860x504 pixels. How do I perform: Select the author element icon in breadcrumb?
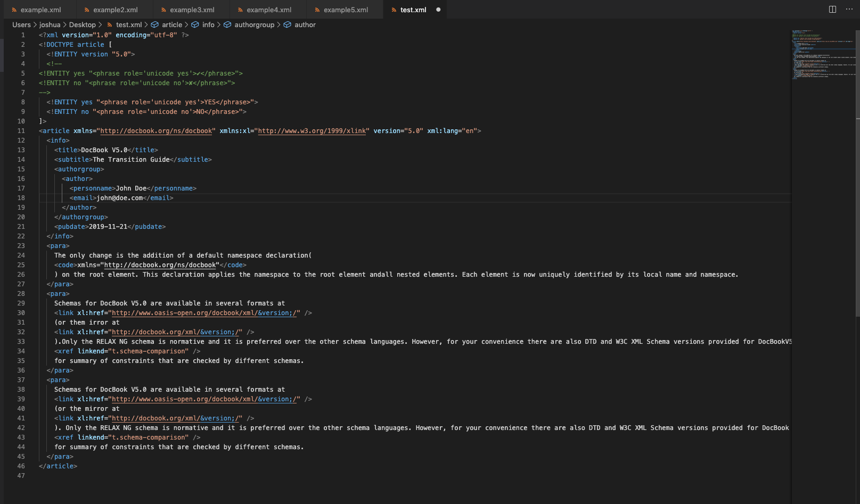tap(286, 24)
